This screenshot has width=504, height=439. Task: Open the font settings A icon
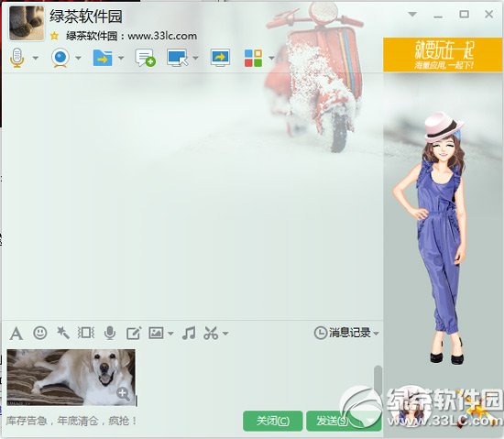16,334
